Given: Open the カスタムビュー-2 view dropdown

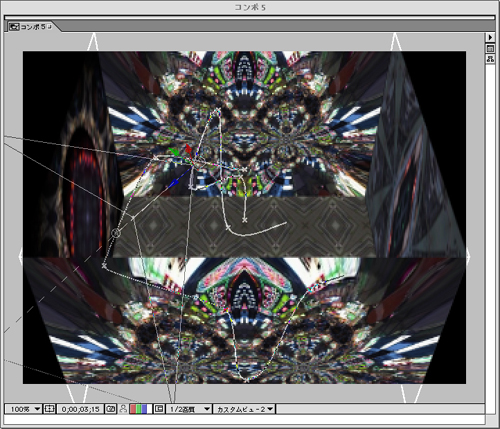Looking at the screenshot, I should pos(244,409).
